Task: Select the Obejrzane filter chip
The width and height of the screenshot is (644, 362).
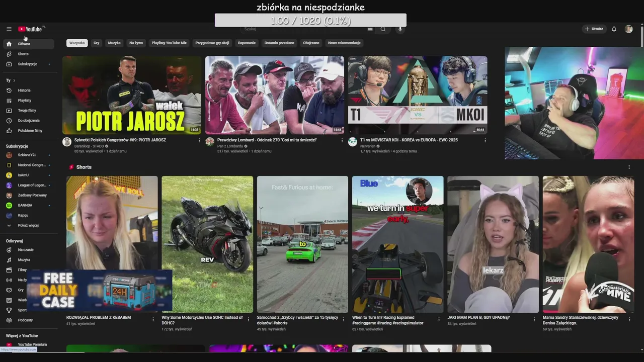Action: [x=311, y=43]
